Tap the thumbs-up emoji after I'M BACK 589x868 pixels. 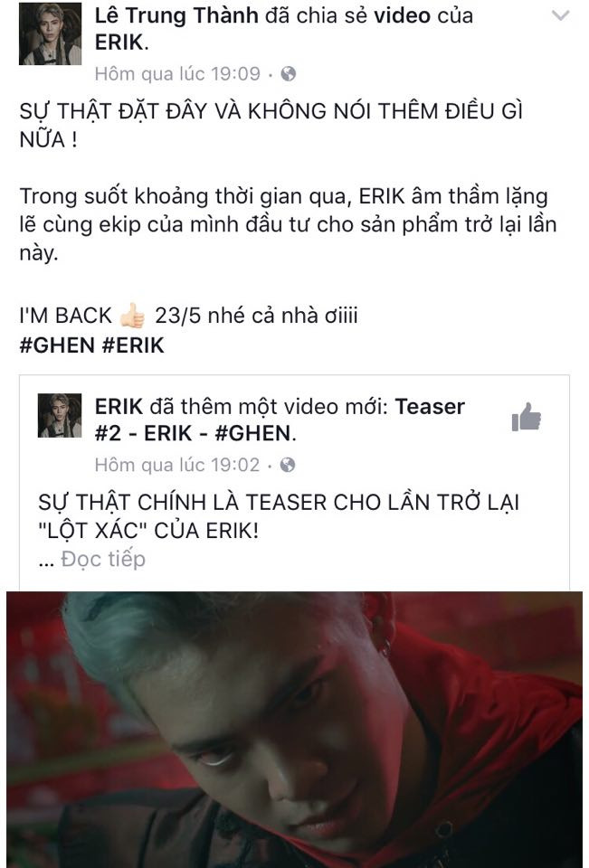point(132,316)
